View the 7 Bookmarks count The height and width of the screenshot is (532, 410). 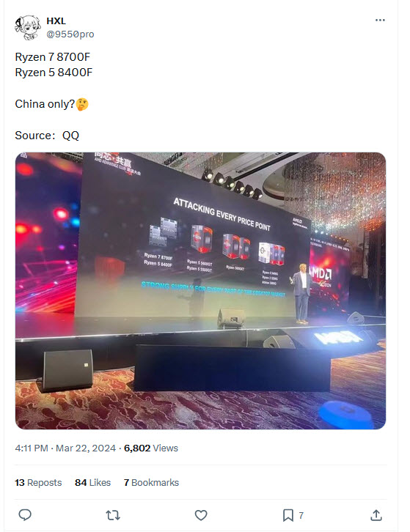[151, 482]
